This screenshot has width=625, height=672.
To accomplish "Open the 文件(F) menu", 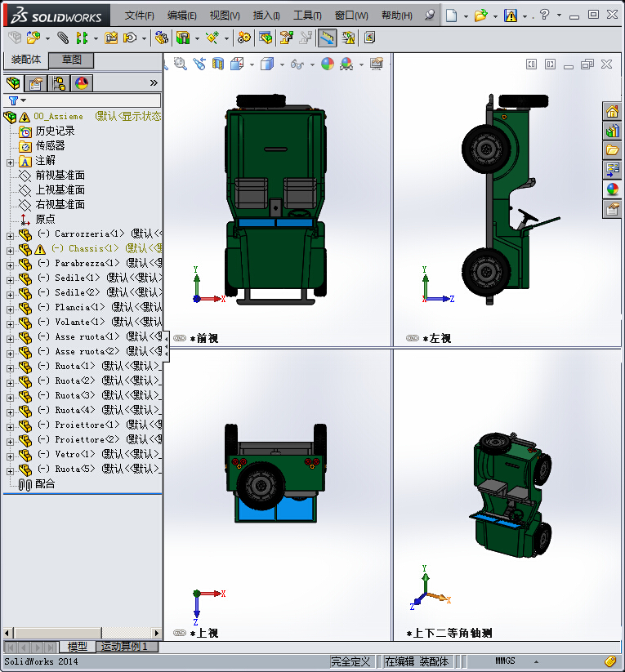I will pos(139,16).
